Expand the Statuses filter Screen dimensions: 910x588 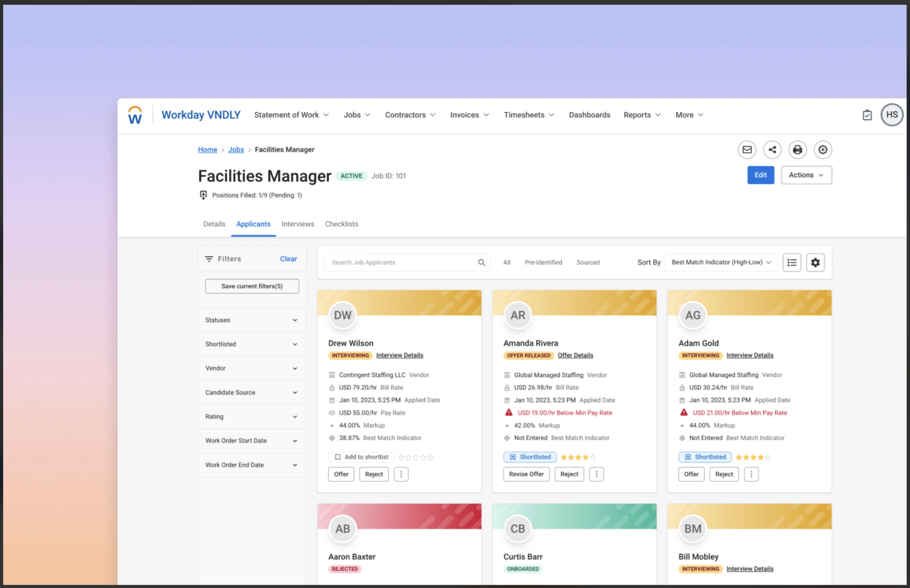click(x=251, y=320)
